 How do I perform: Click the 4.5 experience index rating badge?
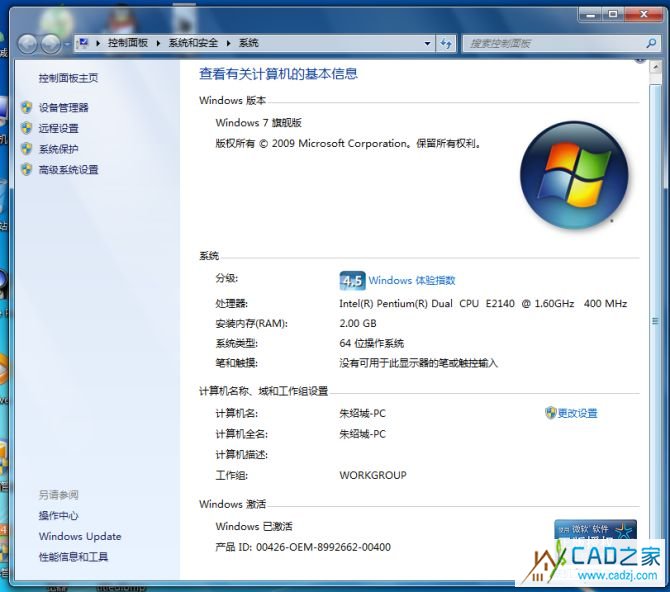(352, 281)
